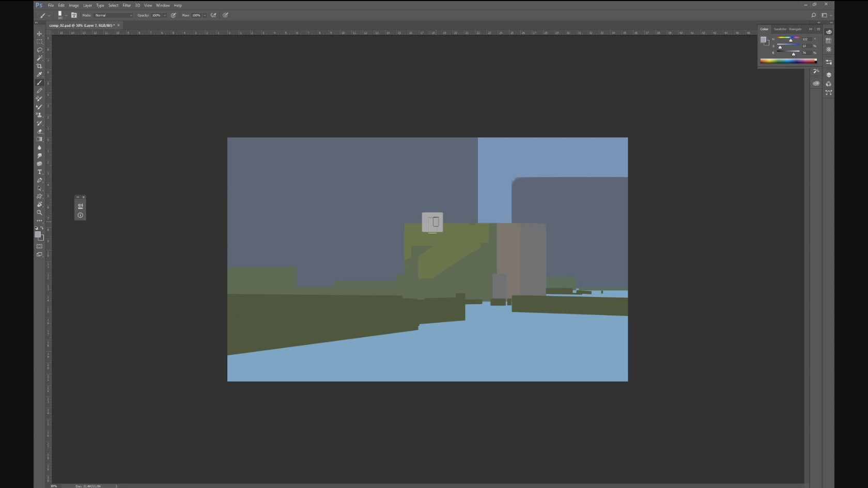Expand the Opacity slider dropdown arrow

(165, 15)
